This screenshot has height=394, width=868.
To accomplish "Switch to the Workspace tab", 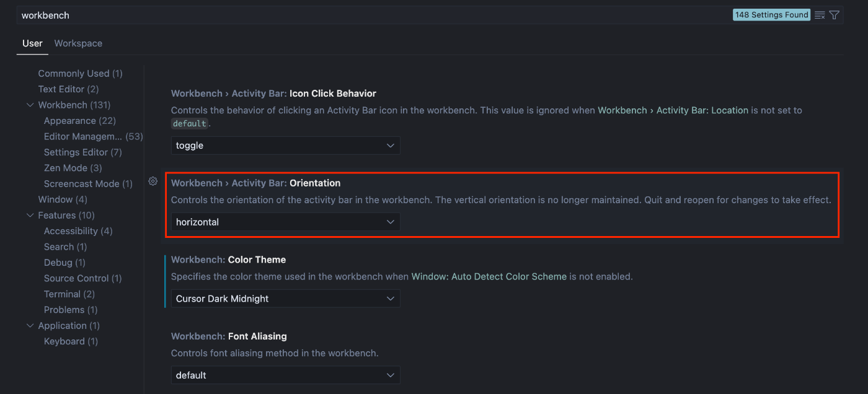I will point(78,43).
